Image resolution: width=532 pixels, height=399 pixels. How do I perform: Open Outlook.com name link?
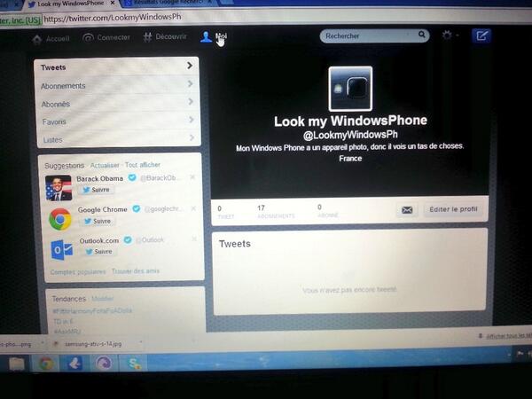tap(99, 240)
